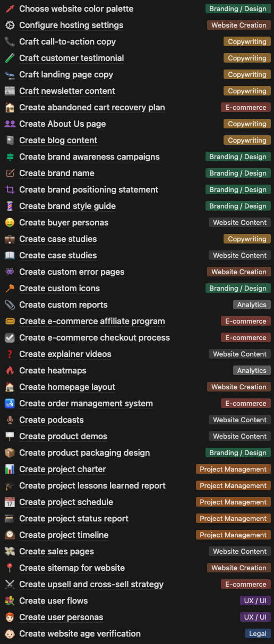This screenshot has height=644, width=274.
Task: Click the UX / UI tag beside Create user flows
Action: [255, 601]
